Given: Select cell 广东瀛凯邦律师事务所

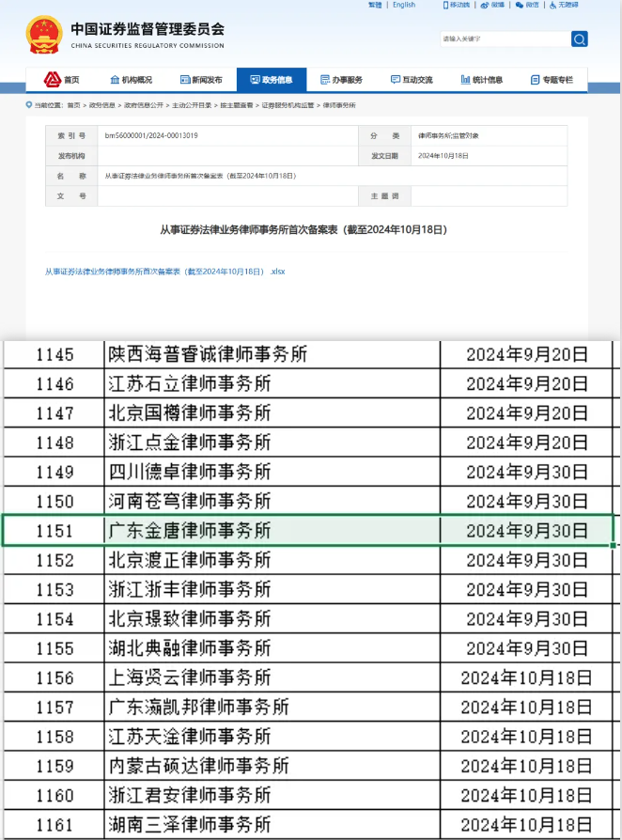Looking at the screenshot, I should [x=272, y=708].
